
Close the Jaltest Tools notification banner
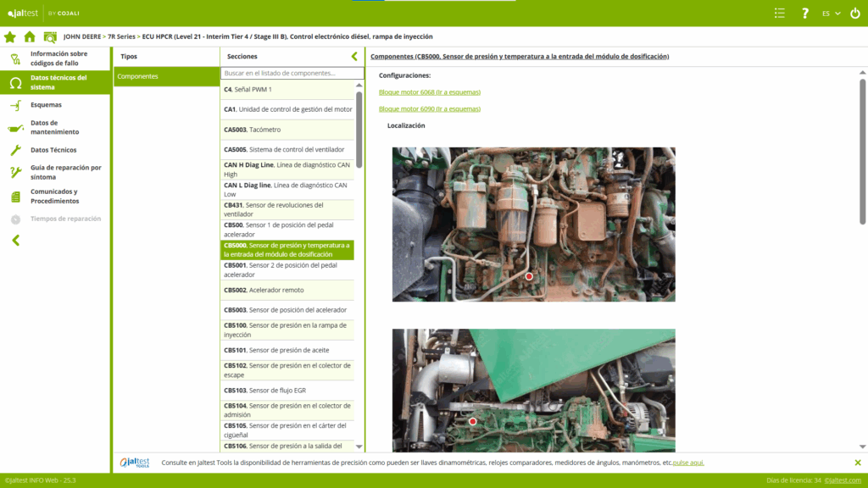pyautogui.click(x=857, y=463)
